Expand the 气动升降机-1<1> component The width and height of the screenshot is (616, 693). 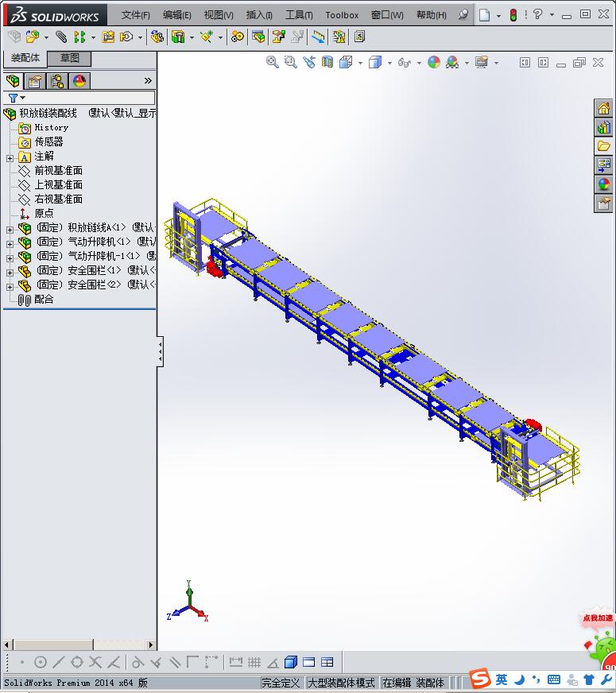tap(10, 258)
